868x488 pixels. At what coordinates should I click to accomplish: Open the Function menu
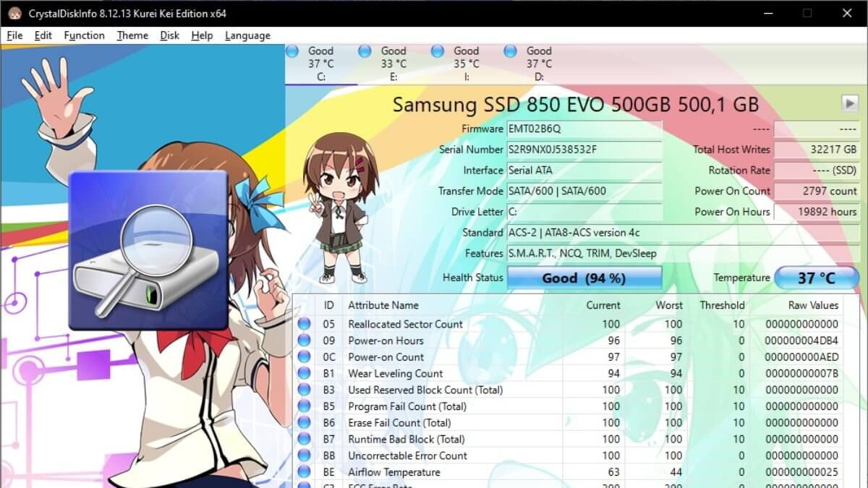coord(84,35)
